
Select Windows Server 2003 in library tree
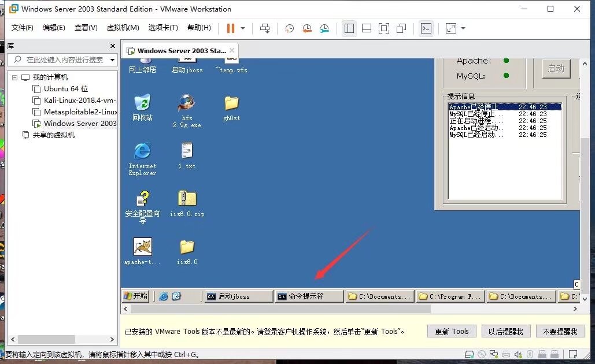coord(75,123)
